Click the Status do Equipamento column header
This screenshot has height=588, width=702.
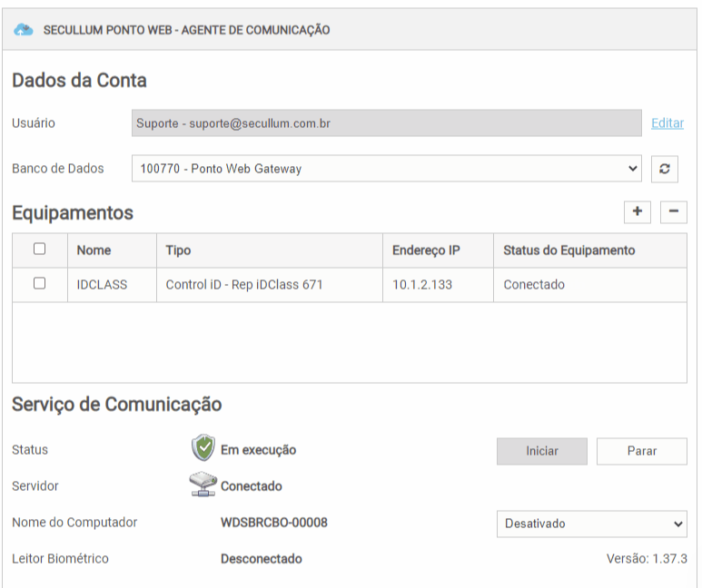569,250
